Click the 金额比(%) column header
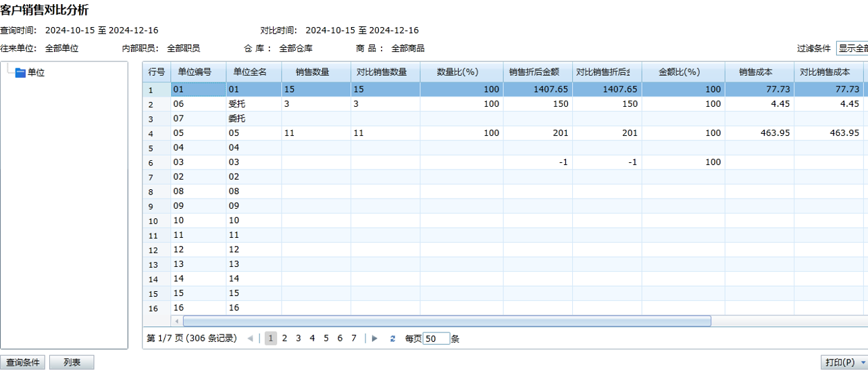Image resolution: width=868 pixels, height=371 pixels. (x=683, y=72)
